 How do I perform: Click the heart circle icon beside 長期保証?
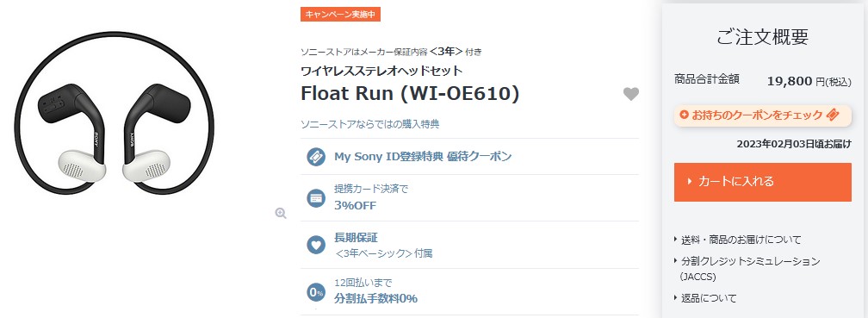tap(316, 245)
